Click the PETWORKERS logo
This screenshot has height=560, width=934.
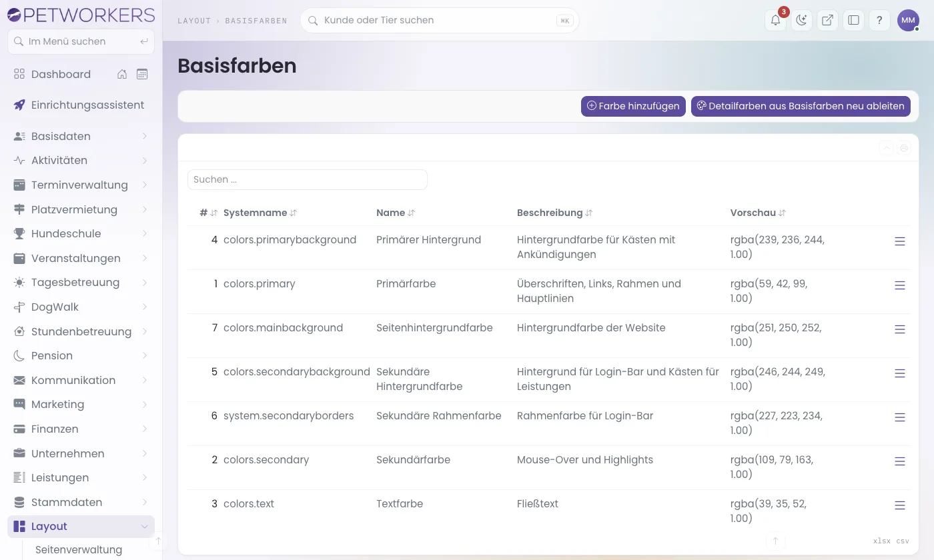81,15
